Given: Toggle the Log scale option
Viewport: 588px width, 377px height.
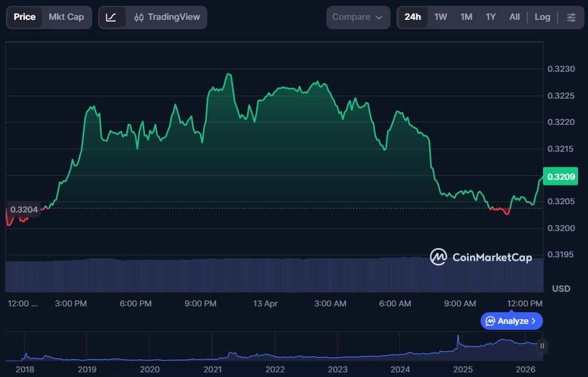Looking at the screenshot, I should click(x=542, y=18).
